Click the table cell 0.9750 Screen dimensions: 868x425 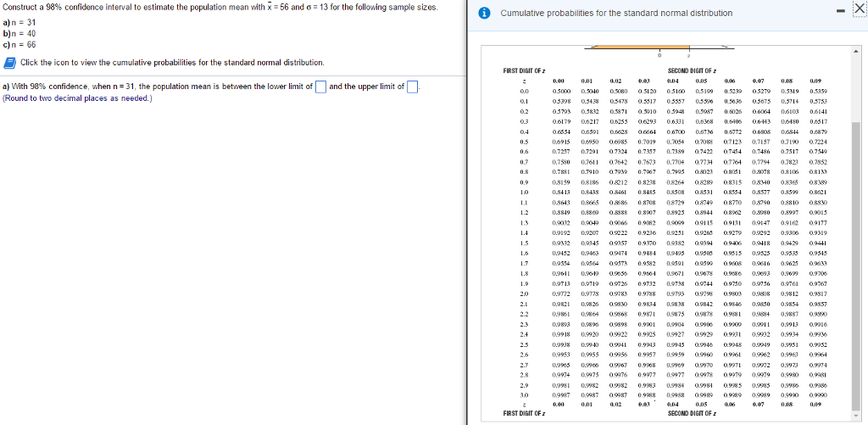click(732, 283)
